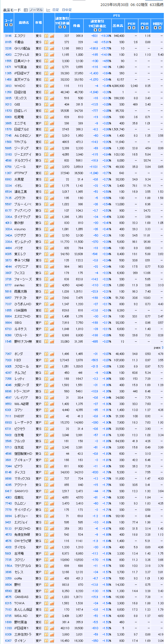Screen dimensions: 167x644
Task: Open stock code 6758 link
Action: coord(8,167)
